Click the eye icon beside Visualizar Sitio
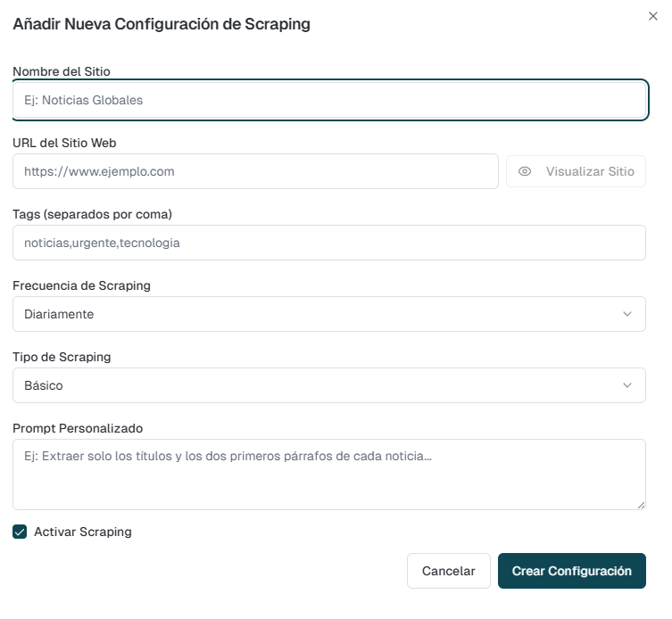This screenshot has height=619, width=672. click(x=525, y=171)
